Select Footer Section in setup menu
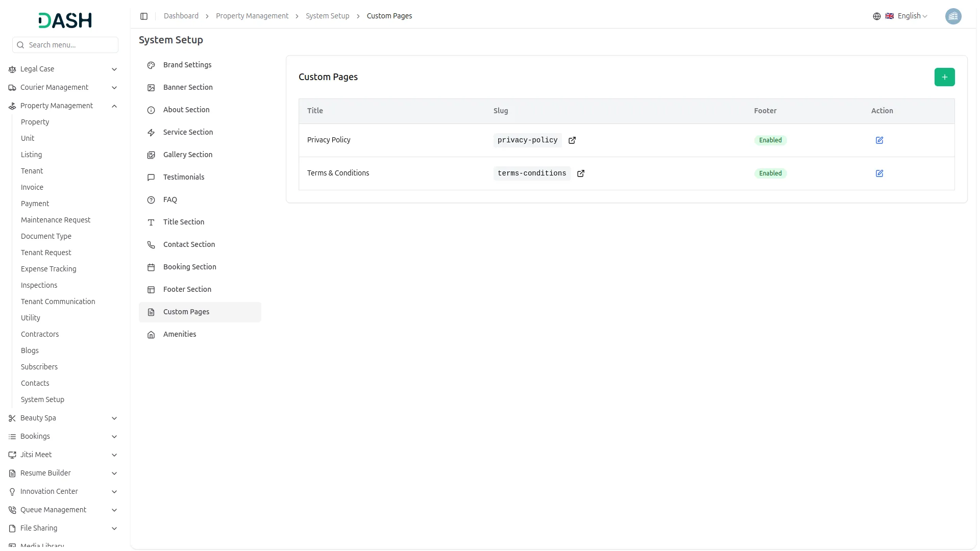980x551 pixels. (187, 289)
